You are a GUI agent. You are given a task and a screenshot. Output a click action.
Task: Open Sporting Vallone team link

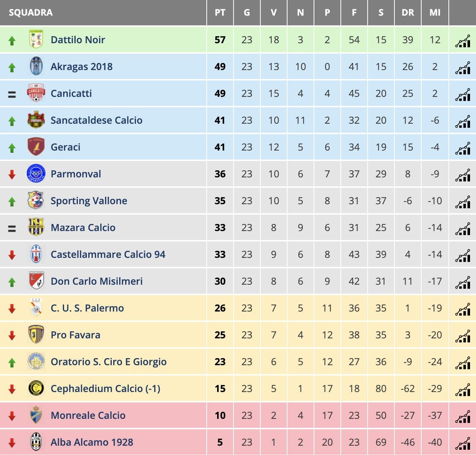[x=89, y=201]
